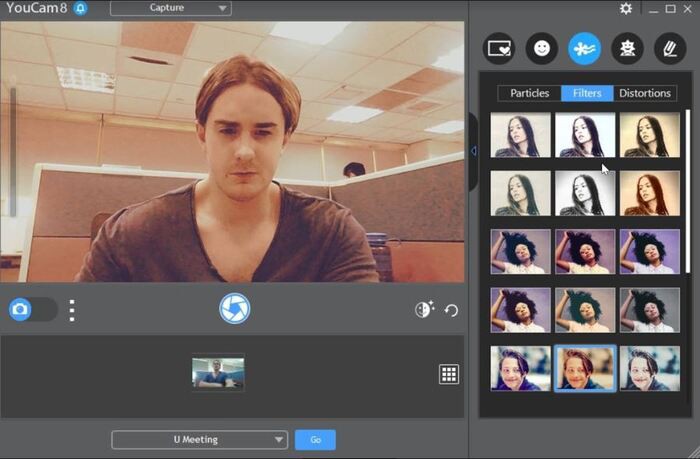Switch to the Particles tab
This screenshot has height=459, width=700.
tap(529, 93)
